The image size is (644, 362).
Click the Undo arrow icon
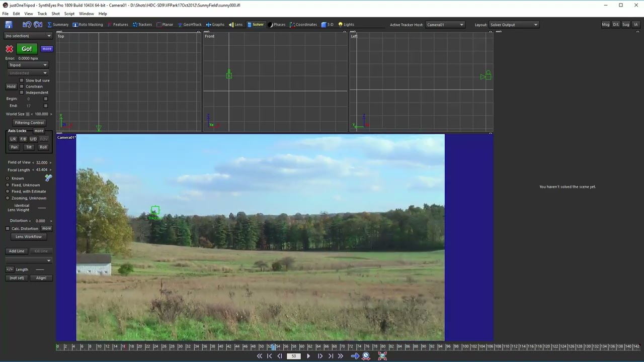(x=27, y=24)
